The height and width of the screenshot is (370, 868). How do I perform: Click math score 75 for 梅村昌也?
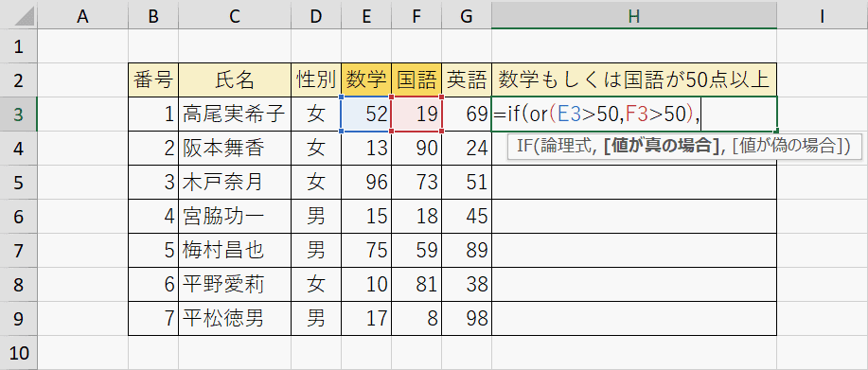pos(366,250)
